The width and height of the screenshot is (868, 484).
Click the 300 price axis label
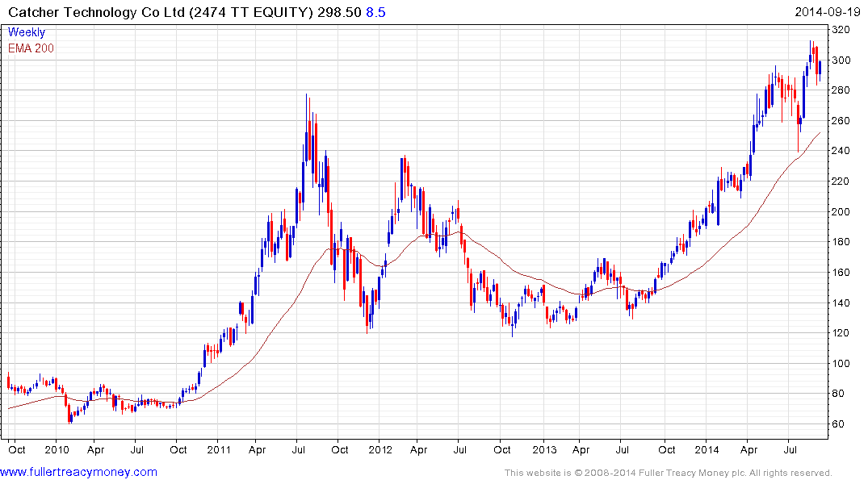[x=841, y=60]
